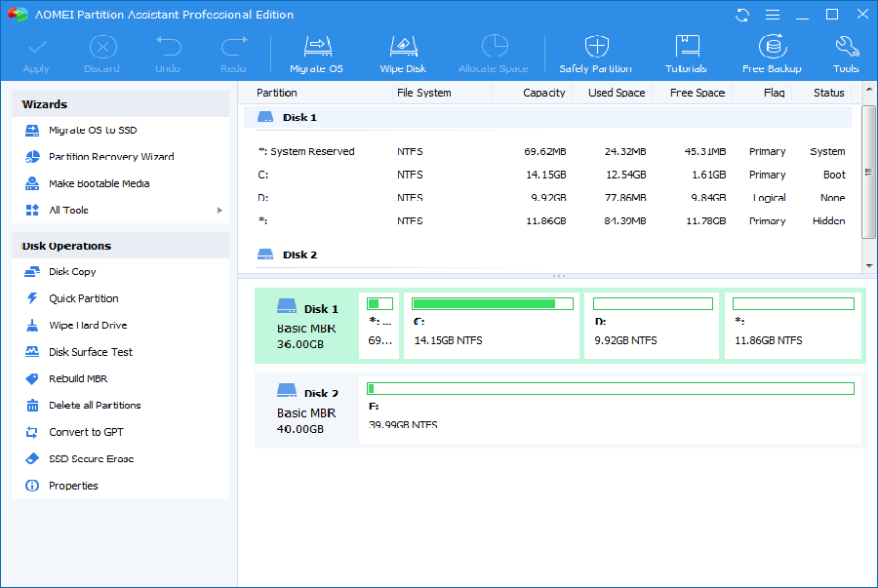Click the Flag column header
Image resolution: width=878 pixels, height=588 pixels.
click(774, 93)
